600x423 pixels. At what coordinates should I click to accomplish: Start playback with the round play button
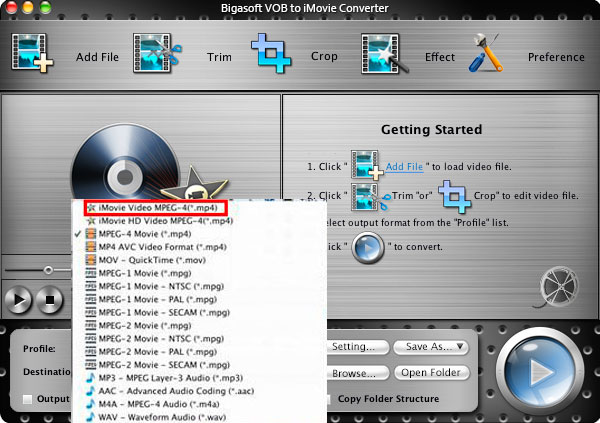pyautogui.click(x=18, y=299)
